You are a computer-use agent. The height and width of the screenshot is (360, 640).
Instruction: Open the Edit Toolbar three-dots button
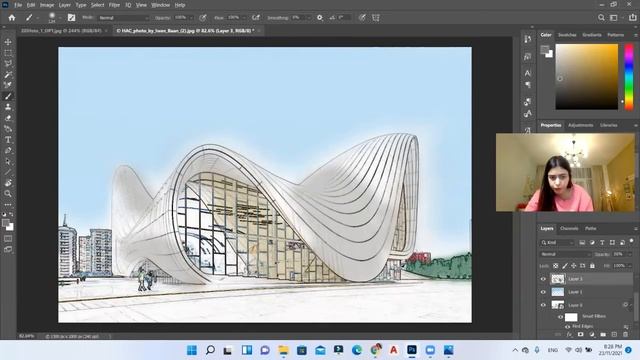(x=8, y=204)
